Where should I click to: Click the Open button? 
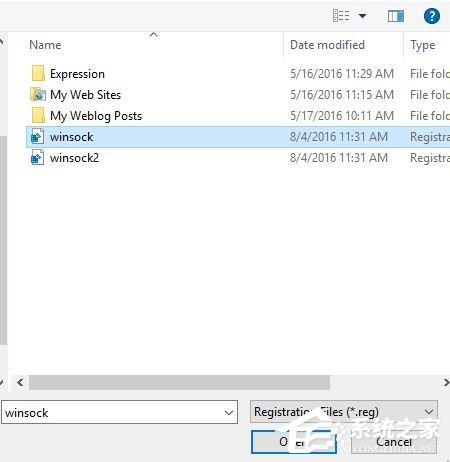point(293,442)
